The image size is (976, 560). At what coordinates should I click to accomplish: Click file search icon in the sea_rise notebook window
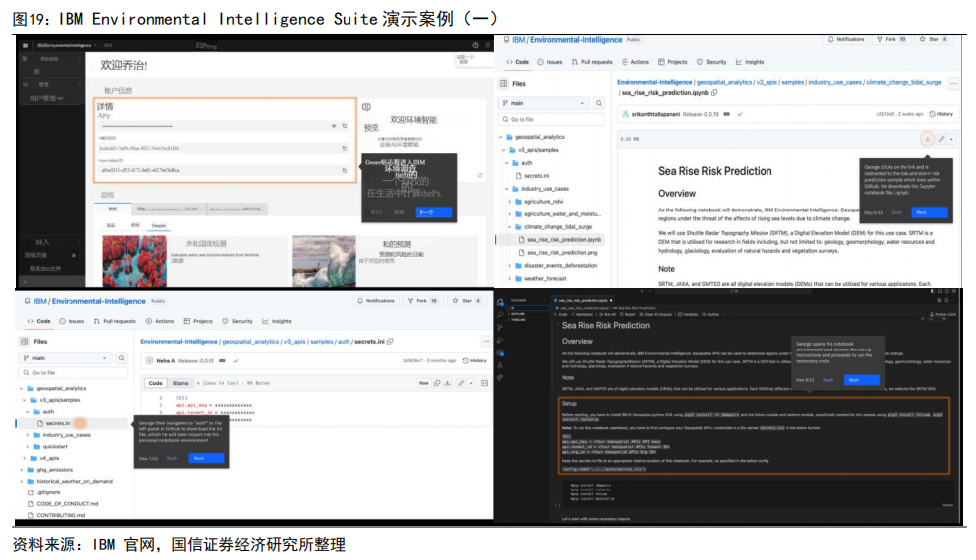coord(598,103)
